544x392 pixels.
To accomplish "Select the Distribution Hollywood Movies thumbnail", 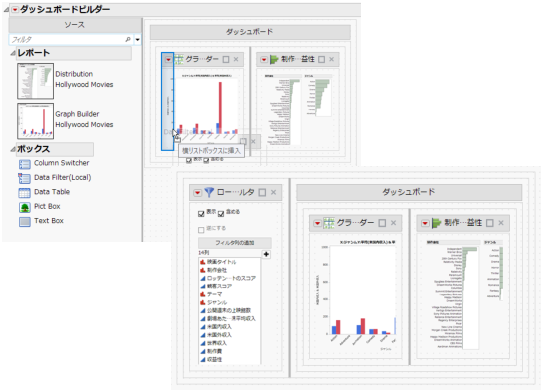I will pyautogui.click(x=35, y=81).
